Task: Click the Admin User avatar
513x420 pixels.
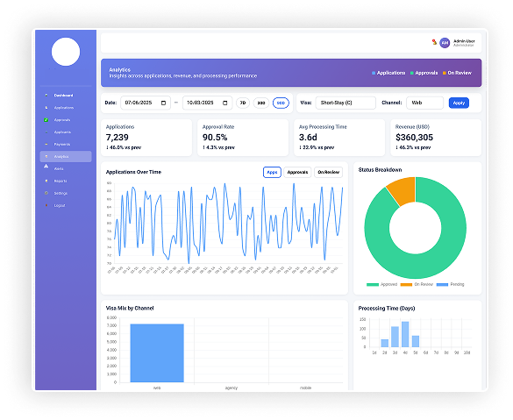Action: 445,43
